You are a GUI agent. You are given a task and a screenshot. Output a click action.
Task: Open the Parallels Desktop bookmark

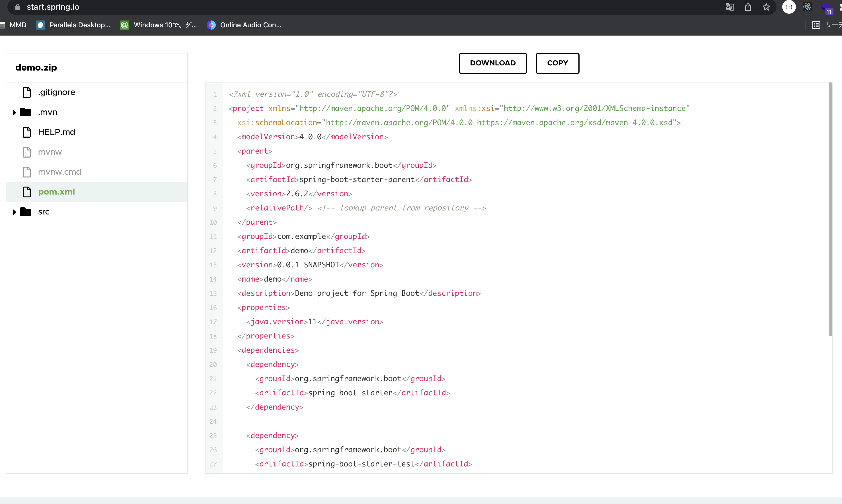tap(73, 25)
